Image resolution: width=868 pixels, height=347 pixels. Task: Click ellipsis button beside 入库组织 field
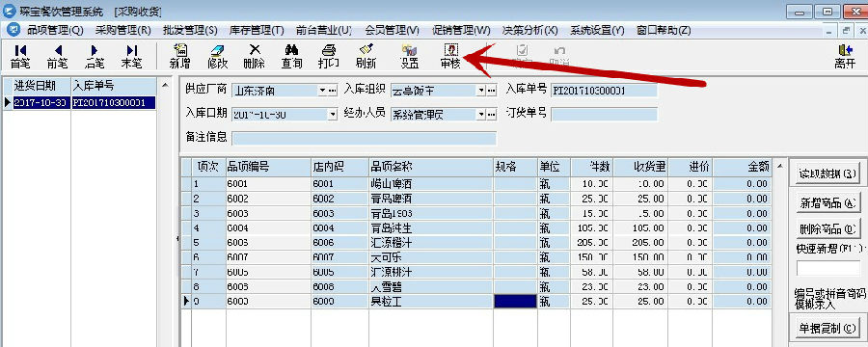coord(491,91)
